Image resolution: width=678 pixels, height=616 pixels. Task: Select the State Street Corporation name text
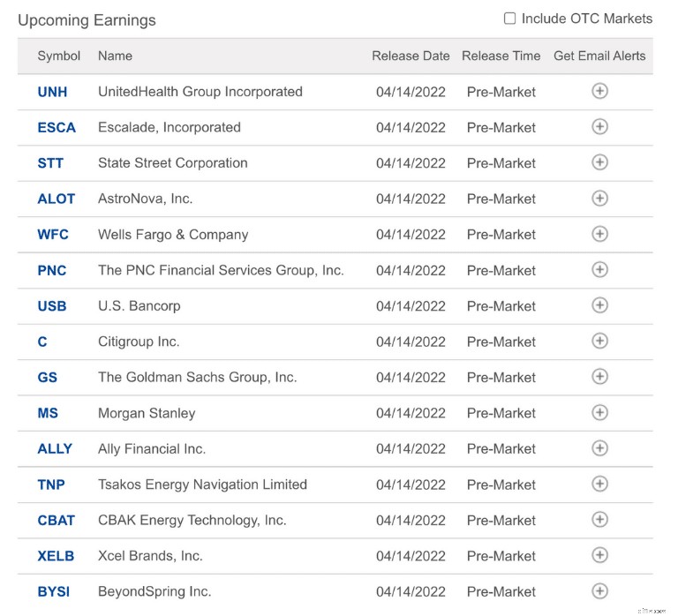(x=173, y=163)
